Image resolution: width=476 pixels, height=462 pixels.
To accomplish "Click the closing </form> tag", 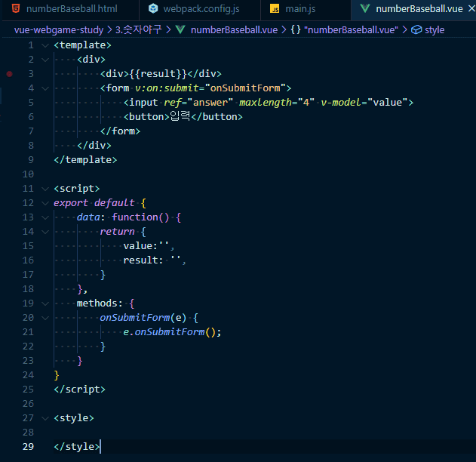I will click(120, 131).
